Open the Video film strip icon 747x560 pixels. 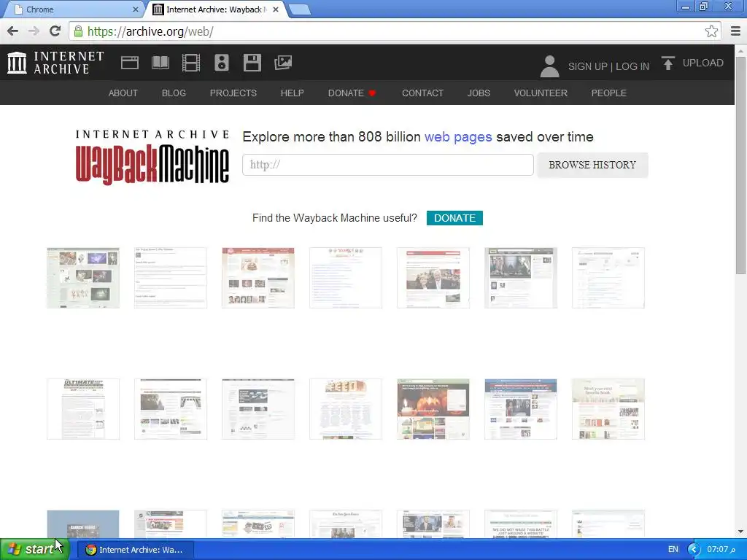pyautogui.click(x=191, y=63)
